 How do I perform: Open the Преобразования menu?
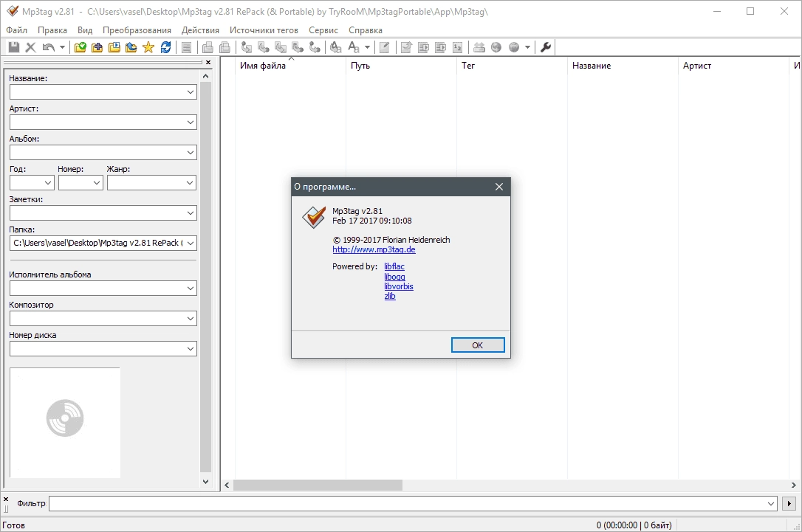coord(137,30)
